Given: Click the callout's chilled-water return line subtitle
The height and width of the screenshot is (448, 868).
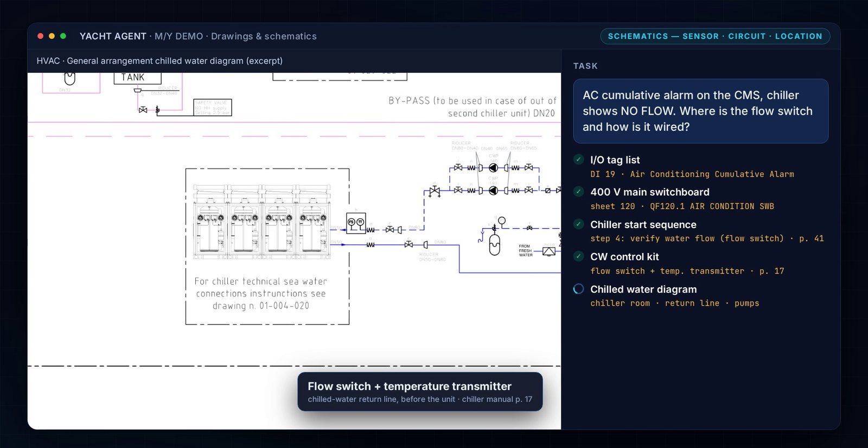Looking at the screenshot, I should coord(420,399).
